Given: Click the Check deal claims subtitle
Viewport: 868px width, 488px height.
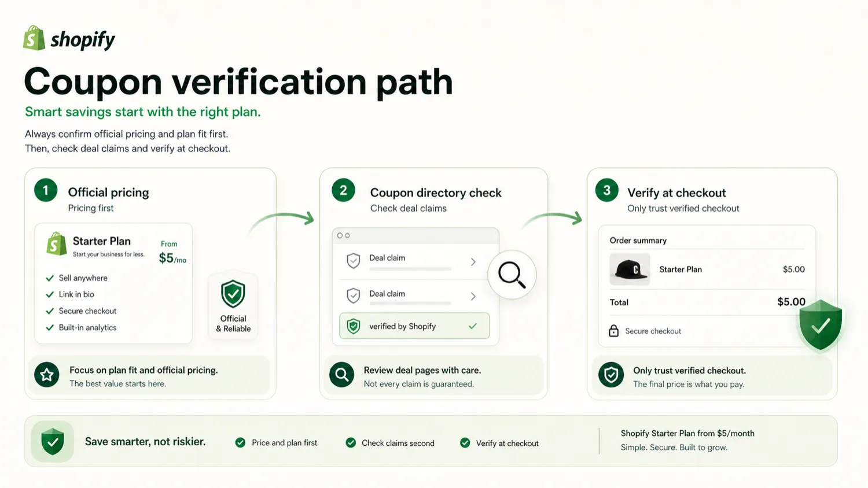Looking at the screenshot, I should pos(409,208).
